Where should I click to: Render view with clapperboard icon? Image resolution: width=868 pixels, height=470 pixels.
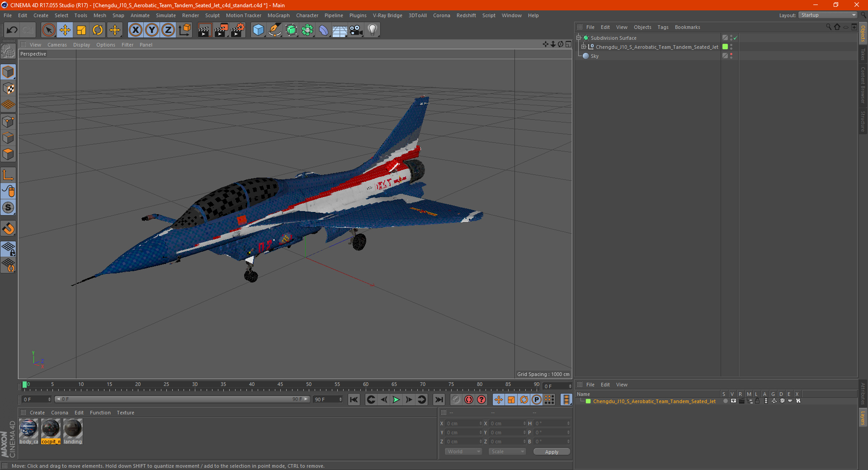click(204, 30)
